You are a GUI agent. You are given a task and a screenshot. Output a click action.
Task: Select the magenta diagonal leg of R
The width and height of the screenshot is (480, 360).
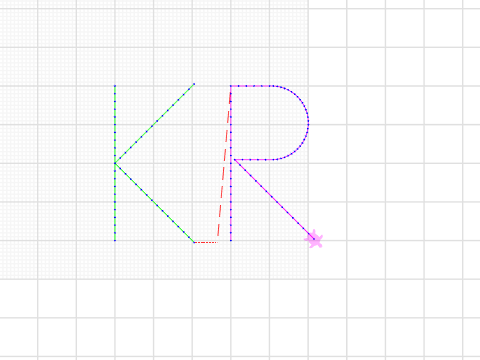(x=274, y=199)
